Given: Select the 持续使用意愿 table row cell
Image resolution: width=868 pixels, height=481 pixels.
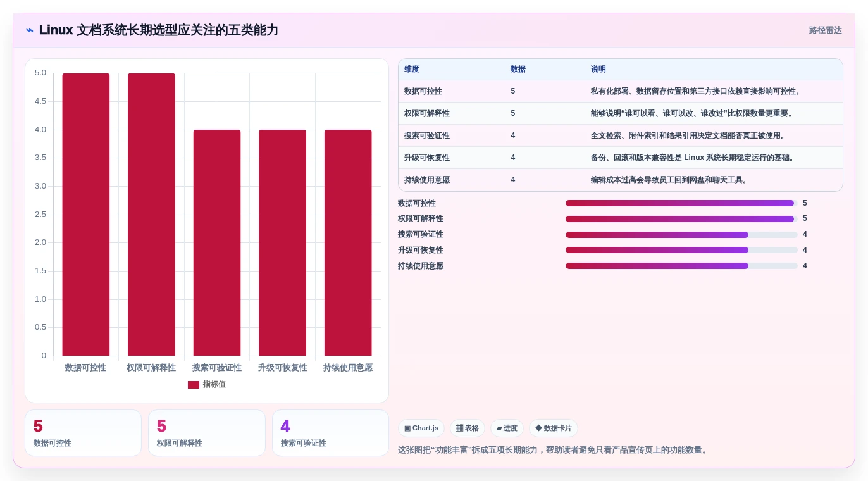Looking at the screenshot, I should point(427,180).
